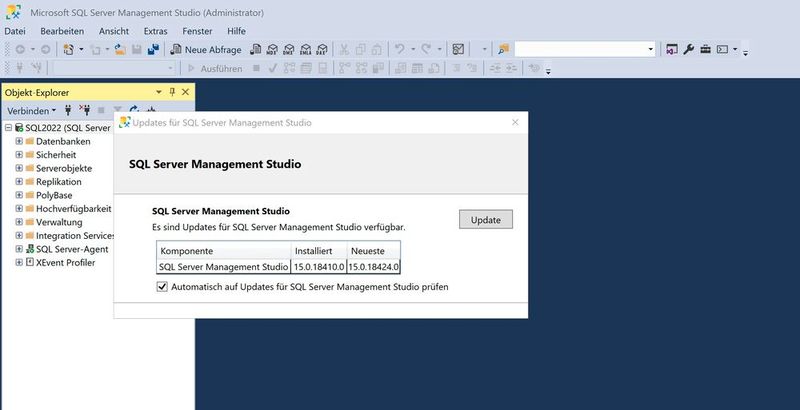Click the Paste icon in toolbar
The height and width of the screenshot is (410, 800).
tap(377, 49)
